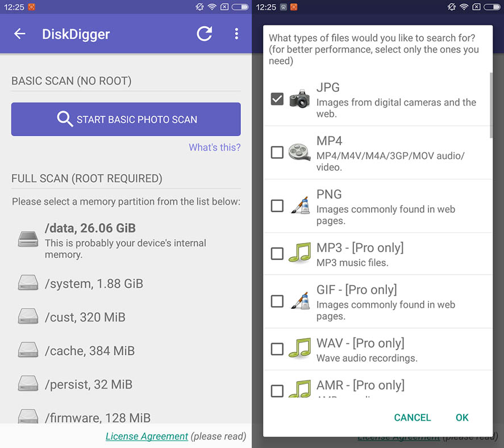This screenshot has width=504, height=448.
Task: Click the JPG camera icon
Action: [299, 99]
